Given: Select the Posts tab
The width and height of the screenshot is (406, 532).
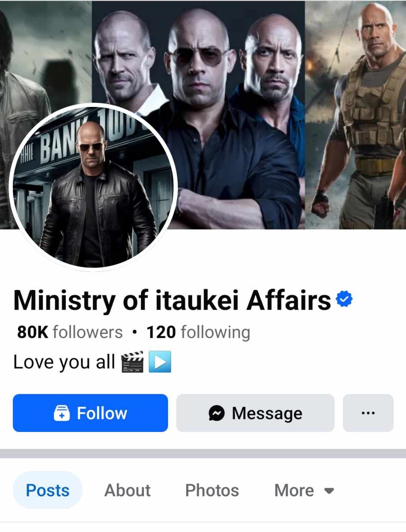Looking at the screenshot, I should point(48,490).
